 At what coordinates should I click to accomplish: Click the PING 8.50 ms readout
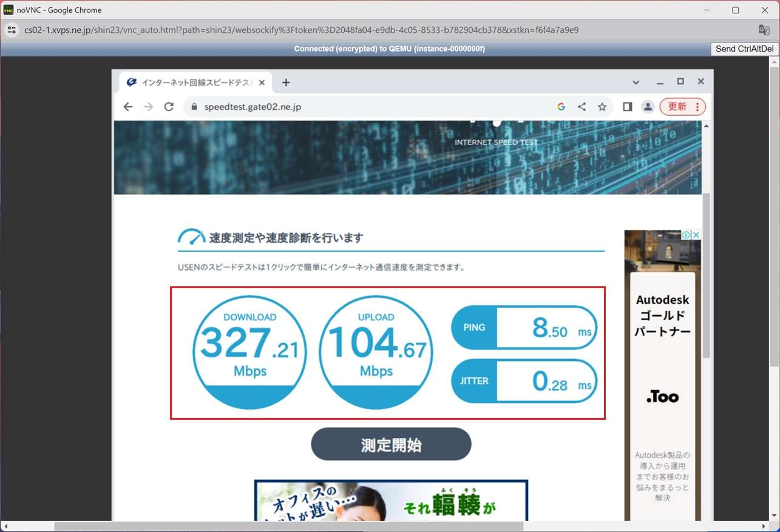tap(524, 328)
